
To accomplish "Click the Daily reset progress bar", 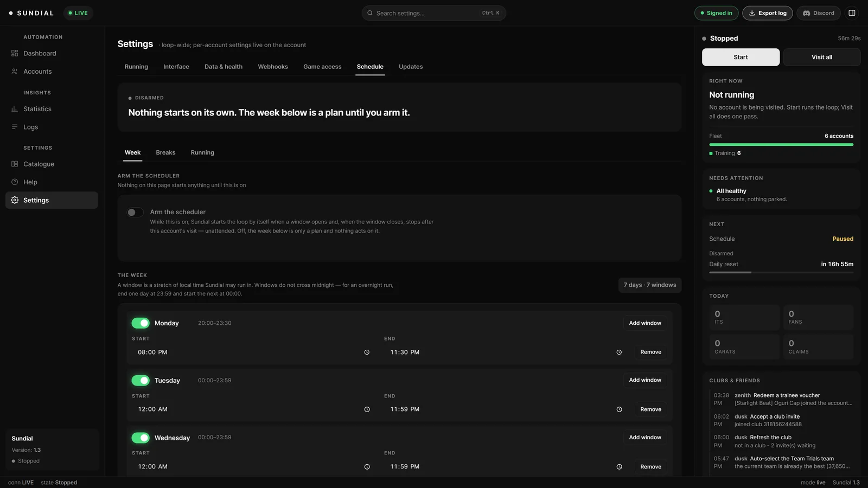I will [x=781, y=272].
